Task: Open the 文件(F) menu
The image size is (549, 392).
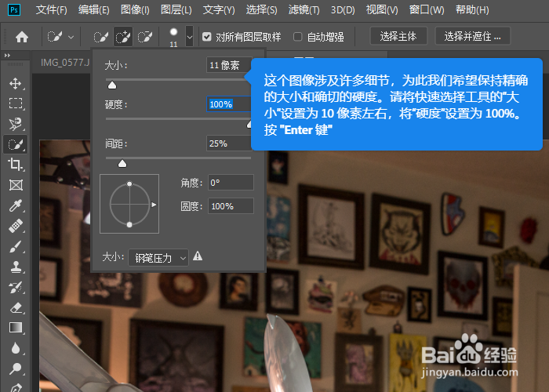Action: point(51,9)
